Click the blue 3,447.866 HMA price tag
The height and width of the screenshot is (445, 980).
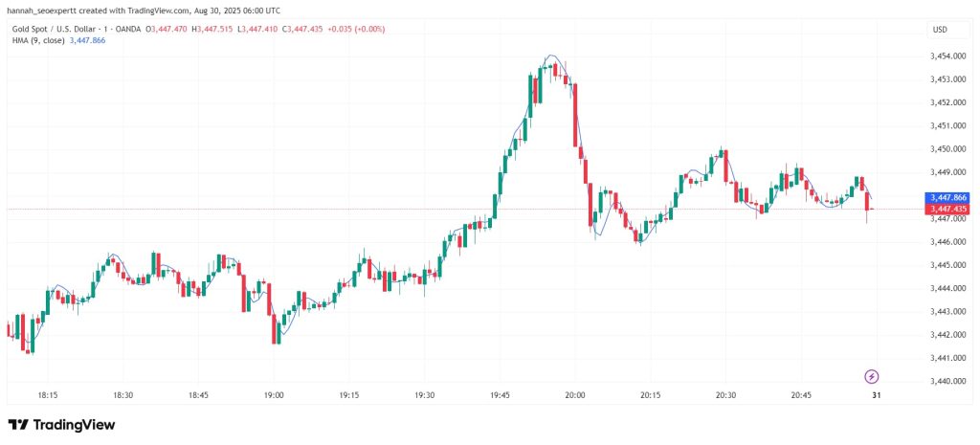(947, 197)
